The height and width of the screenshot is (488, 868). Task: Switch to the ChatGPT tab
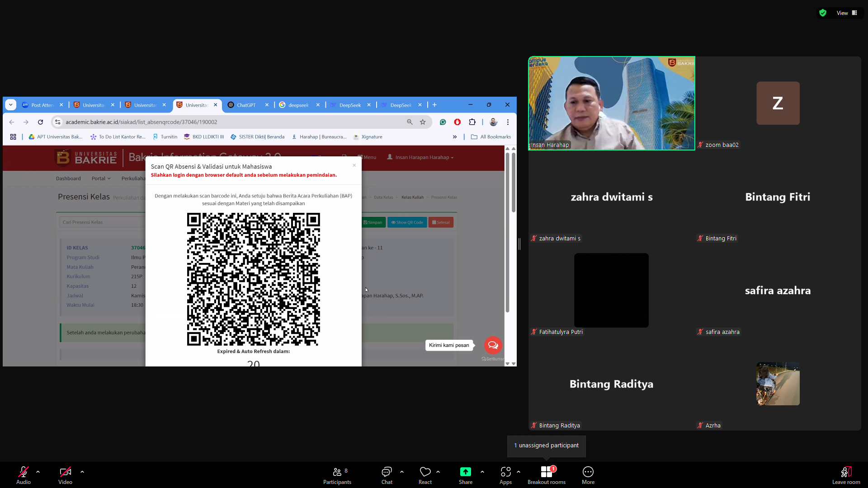(248, 105)
